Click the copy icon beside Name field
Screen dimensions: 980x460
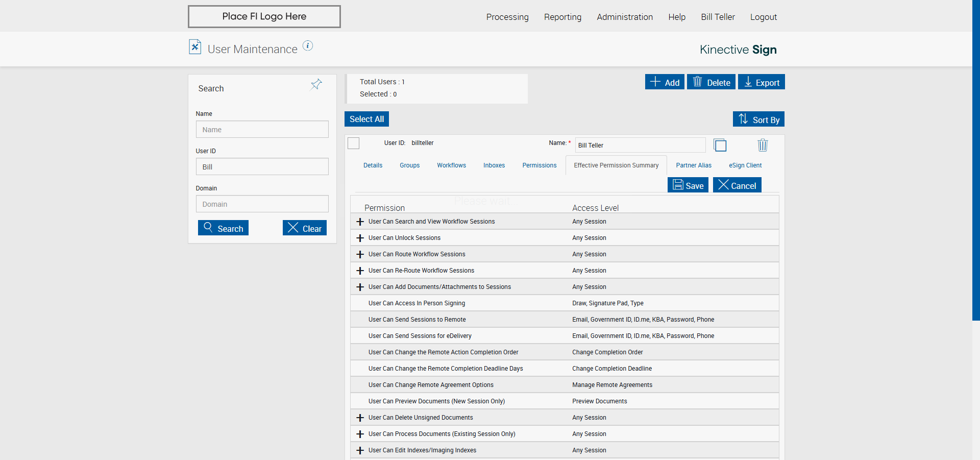coord(720,146)
